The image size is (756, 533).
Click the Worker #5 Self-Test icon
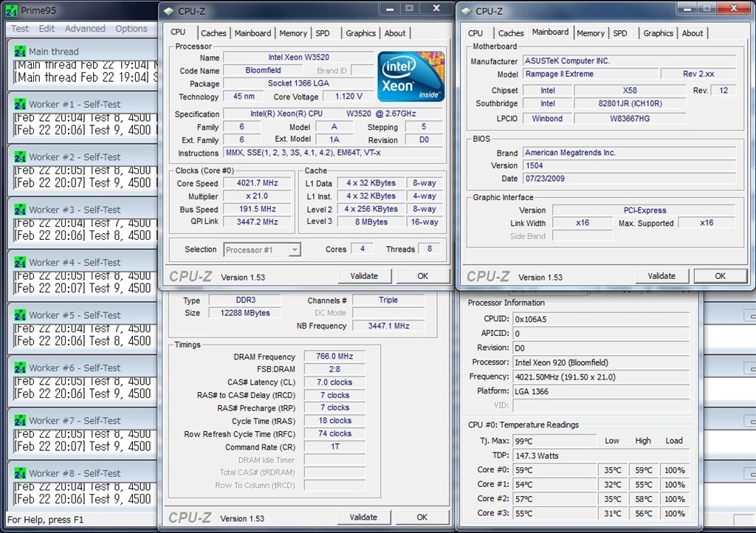[20, 314]
